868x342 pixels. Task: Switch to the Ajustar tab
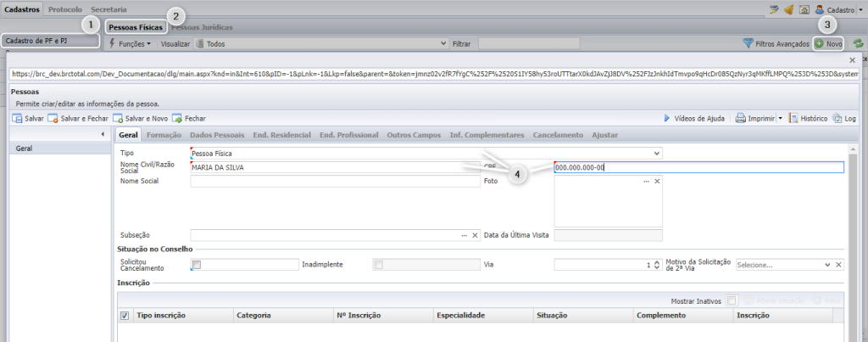tap(604, 135)
